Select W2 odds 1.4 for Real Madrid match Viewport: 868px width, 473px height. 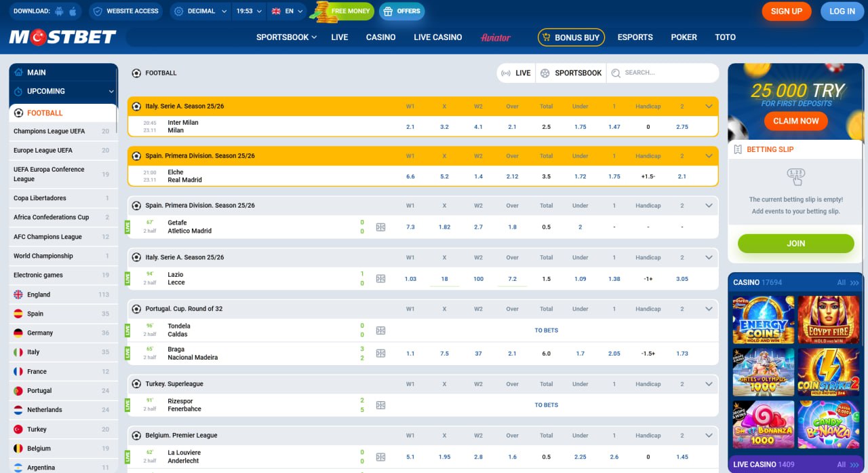click(x=478, y=176)
